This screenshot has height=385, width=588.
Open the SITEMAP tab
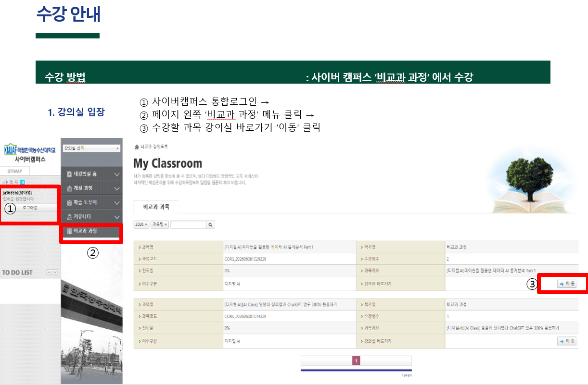(14, 171)
